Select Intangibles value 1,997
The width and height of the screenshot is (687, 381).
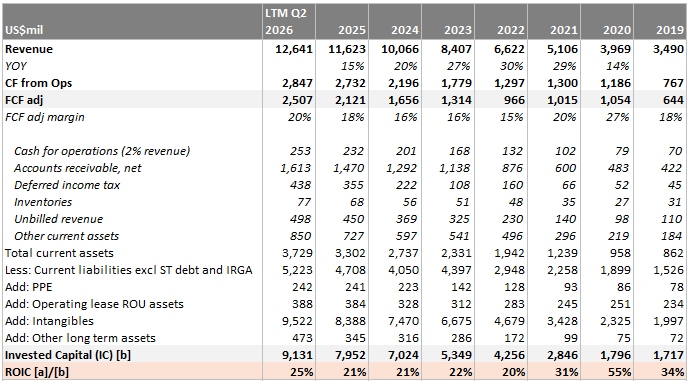(669, 321)
